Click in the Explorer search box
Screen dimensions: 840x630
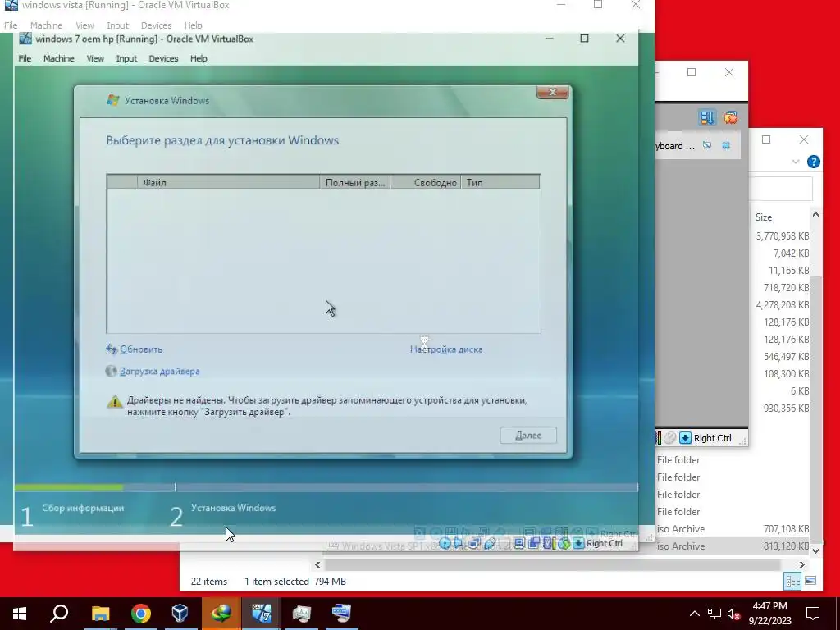coord(781,189)
